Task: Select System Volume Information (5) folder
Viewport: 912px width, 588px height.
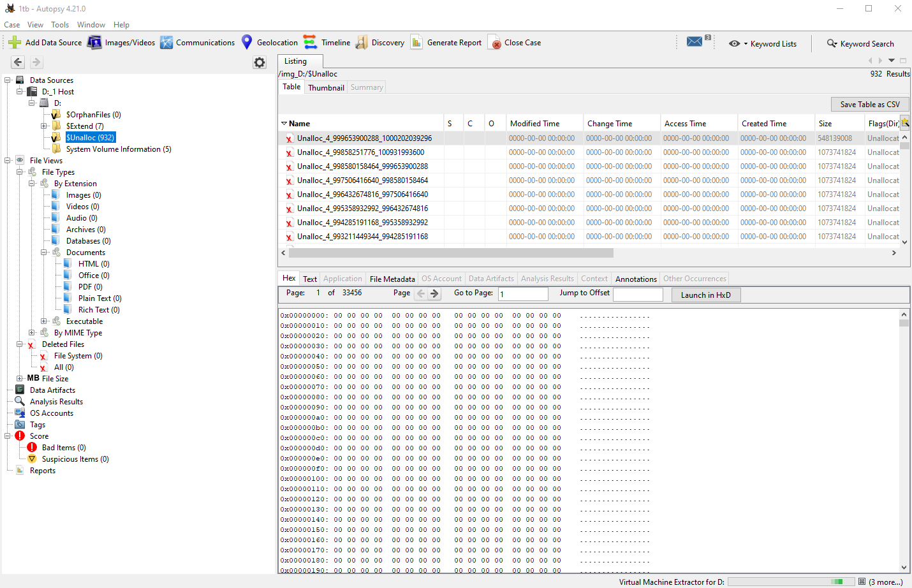Action: [x=119, y=149]
